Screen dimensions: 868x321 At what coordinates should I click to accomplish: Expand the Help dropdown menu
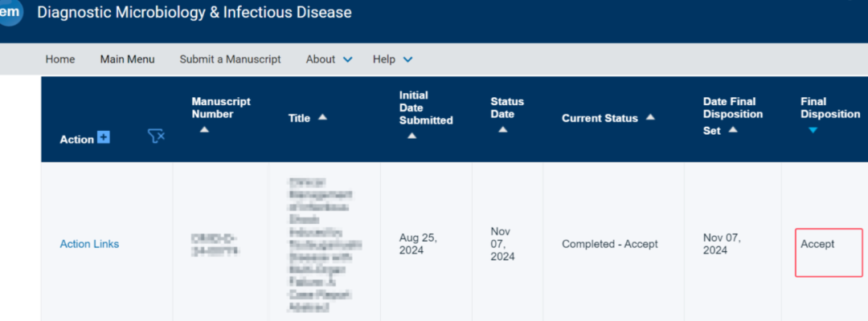(392, 59)
